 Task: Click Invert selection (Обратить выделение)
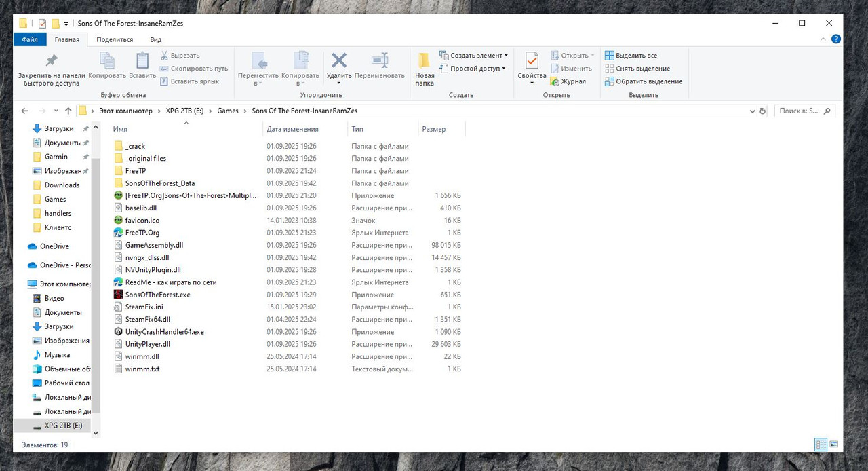pyautogui.click(x=644, y=81)
